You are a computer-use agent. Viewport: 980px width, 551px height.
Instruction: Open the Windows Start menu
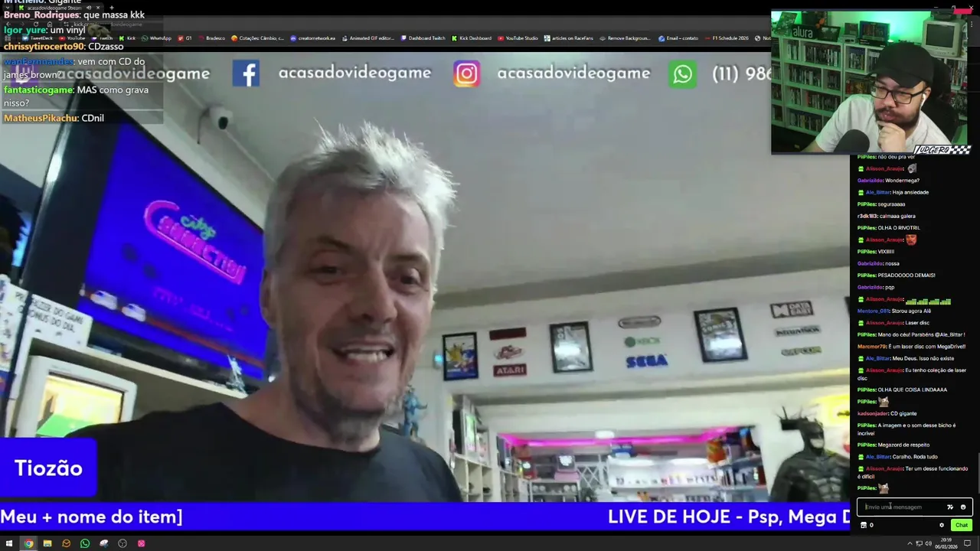[9, 543]
